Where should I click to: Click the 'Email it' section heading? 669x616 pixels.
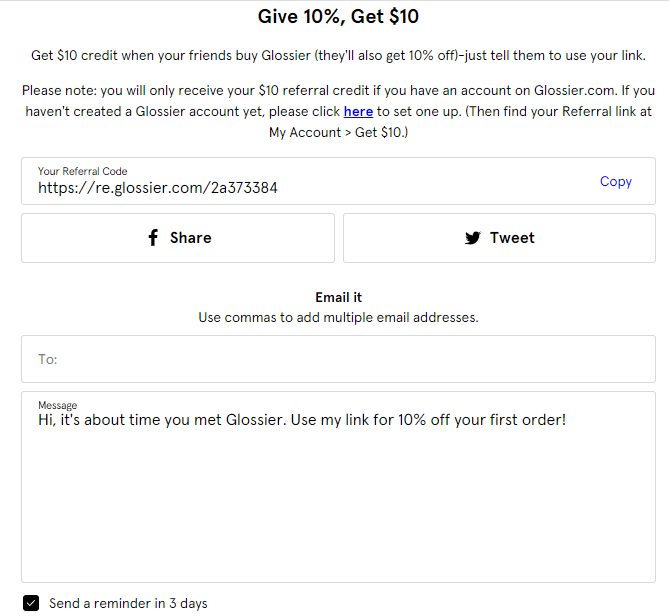tap(338, 297)
